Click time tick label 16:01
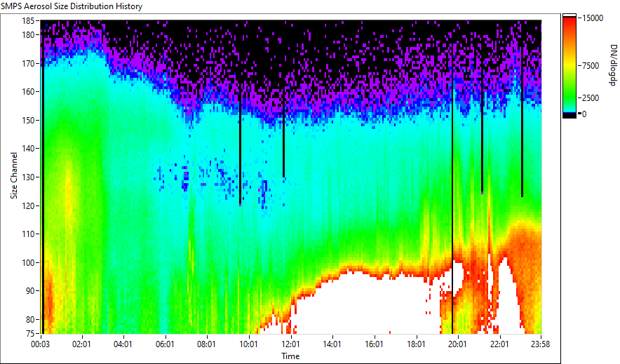 [x=374, y=344]
